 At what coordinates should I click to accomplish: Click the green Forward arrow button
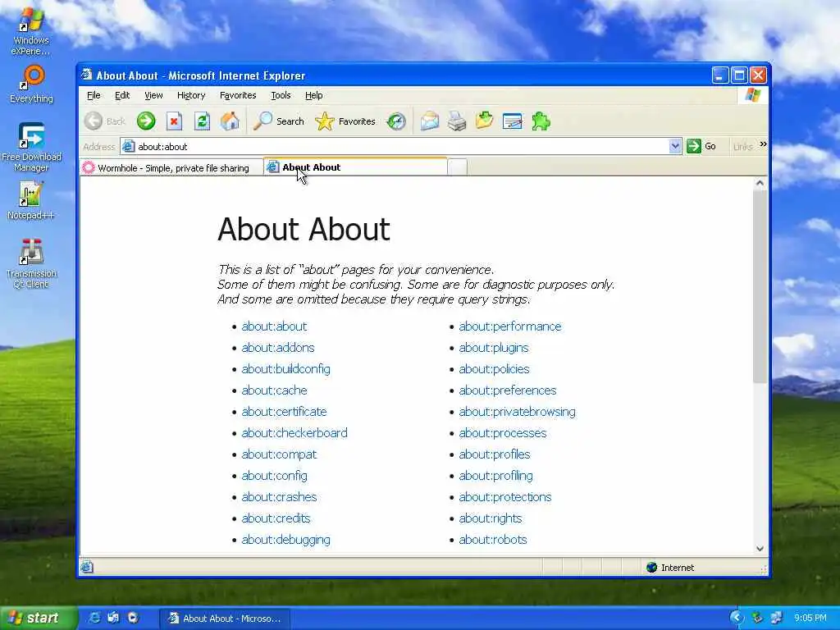tap(146, 121)
